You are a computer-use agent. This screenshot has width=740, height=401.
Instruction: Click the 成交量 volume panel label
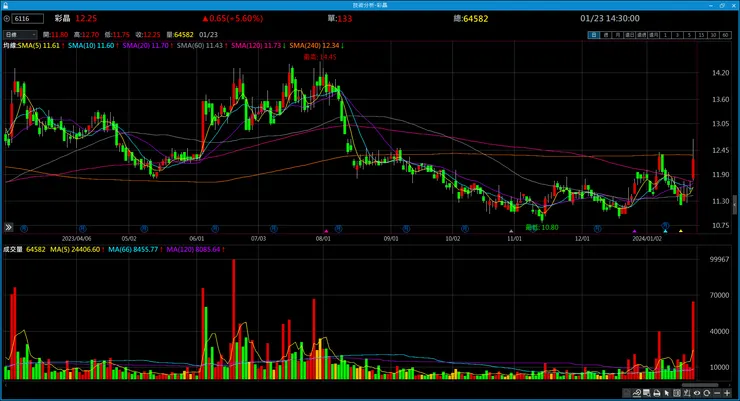[x=13, y=250]
